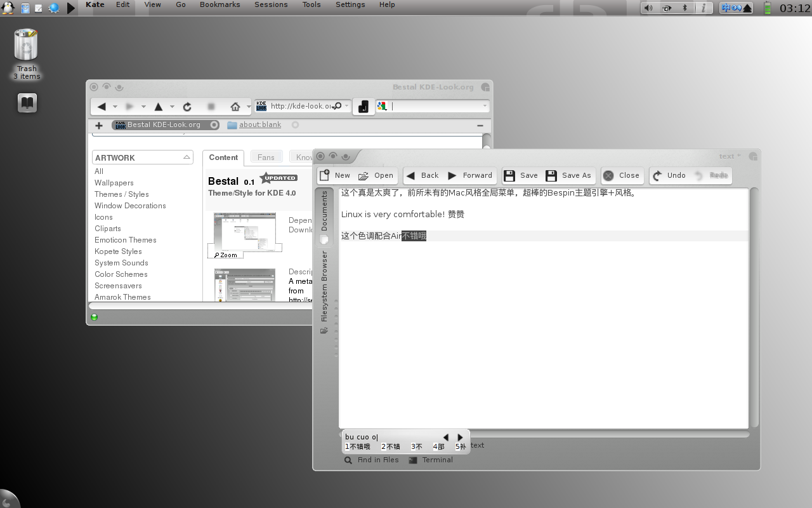The image size is (812, 508).
Task: Open Find in Files panel
Action: click(372, 460)
